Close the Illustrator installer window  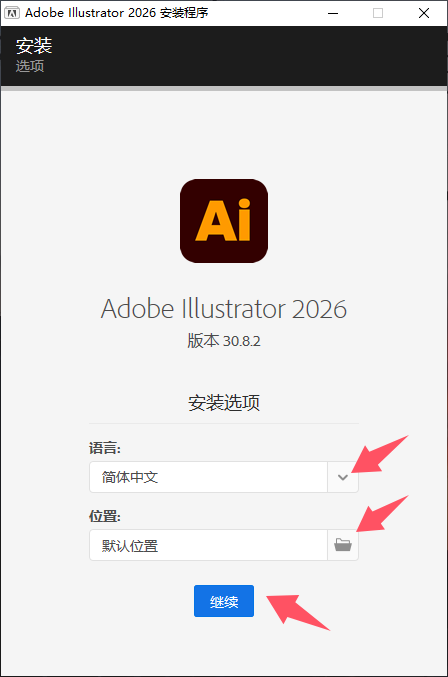click(x=424, y=13)
